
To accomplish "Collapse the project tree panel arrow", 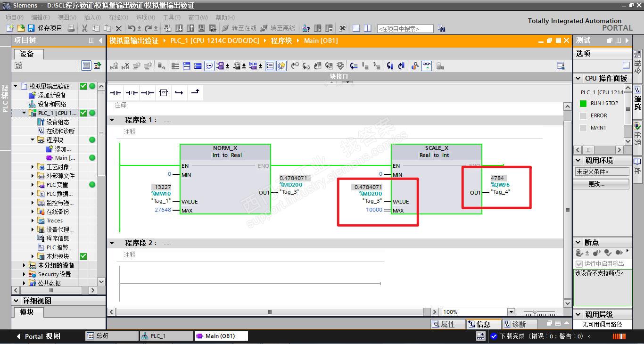I will pyautogui.click(x=101, y=41).
